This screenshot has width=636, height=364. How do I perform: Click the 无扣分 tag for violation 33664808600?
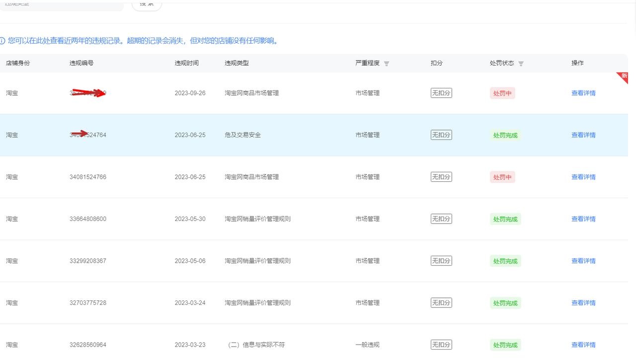pos(441,218)
